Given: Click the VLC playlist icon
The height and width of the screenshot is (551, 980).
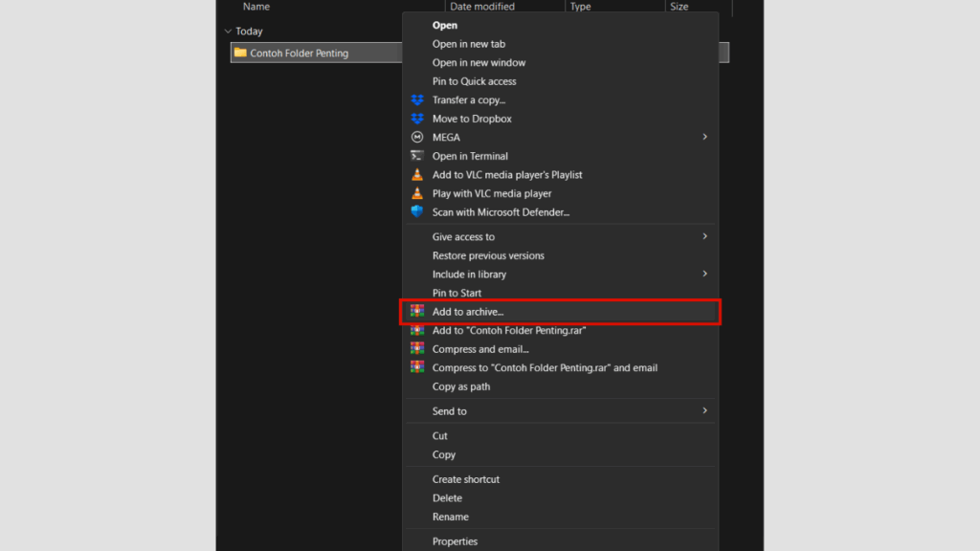Looking at the screenshot, I should click(417, 174).
